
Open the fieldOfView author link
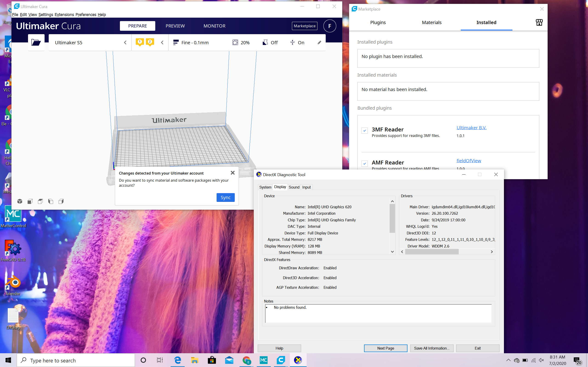[469, 161]
